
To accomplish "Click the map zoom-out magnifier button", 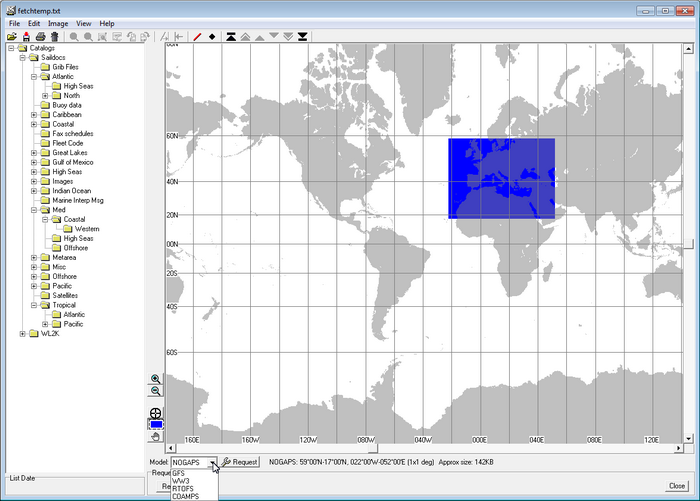I will (x=155, y=391).
